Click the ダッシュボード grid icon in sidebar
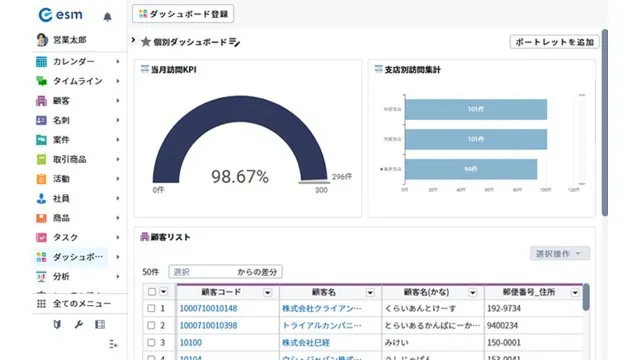This screenshot has height=360, width=640. [41, 257]
